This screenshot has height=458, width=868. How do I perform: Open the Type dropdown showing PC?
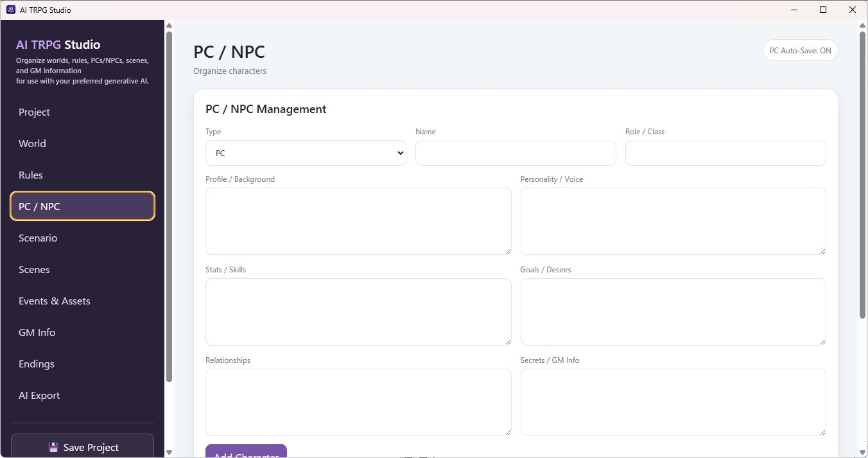coord(306,153)
